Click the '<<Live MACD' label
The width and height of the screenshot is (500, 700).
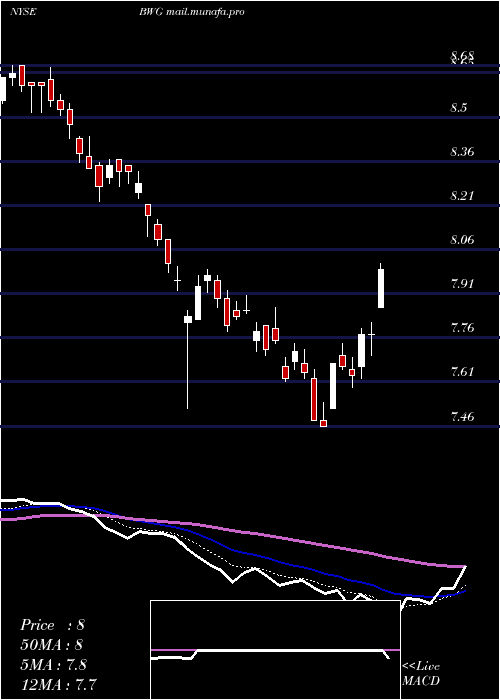pos(421,673)
